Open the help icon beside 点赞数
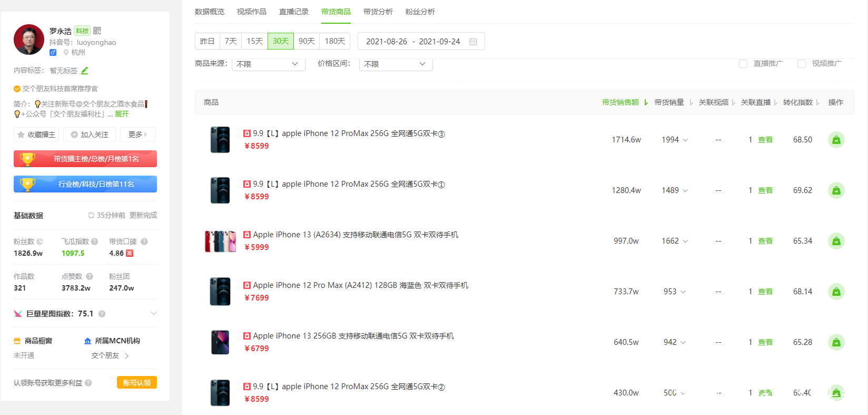The width and height of the screenshot is (868, 415). pos(90,276)
